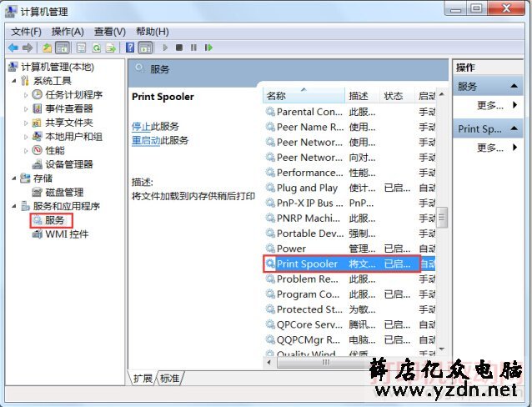Sort by the Status (状态) column header
The height and width of the screenshot is (407, 532).
[397, 96]
